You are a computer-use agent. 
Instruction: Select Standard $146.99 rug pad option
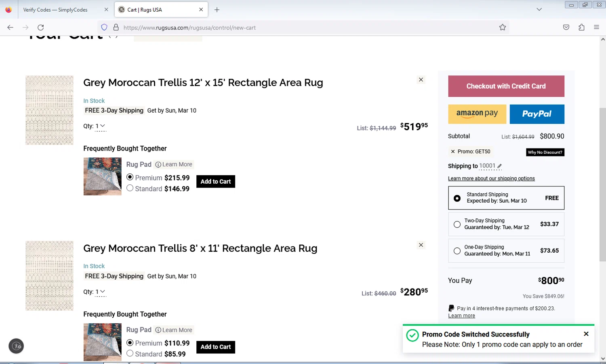pos(130,188)
